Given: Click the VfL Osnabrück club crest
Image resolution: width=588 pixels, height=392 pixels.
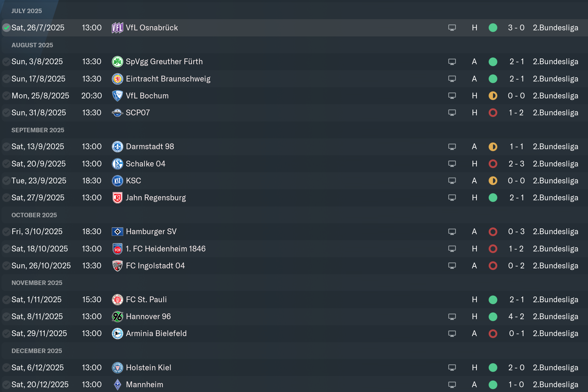Looking at the screenshot, I should (x=117, y=28).
